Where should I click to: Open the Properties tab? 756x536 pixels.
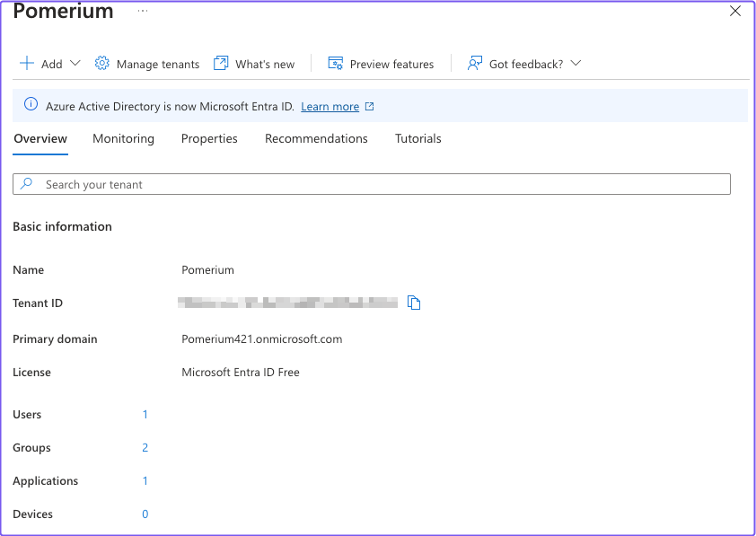pos(209,138)
